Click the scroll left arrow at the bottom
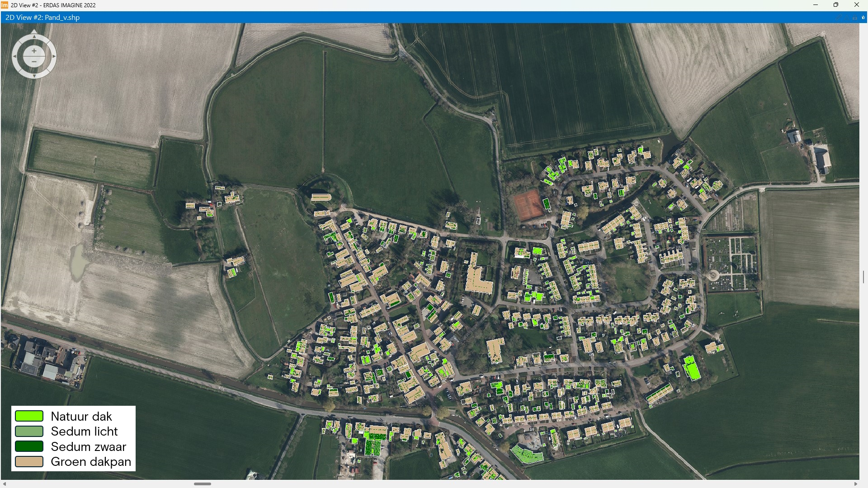868x488 pixels. [x=5, y=484]
